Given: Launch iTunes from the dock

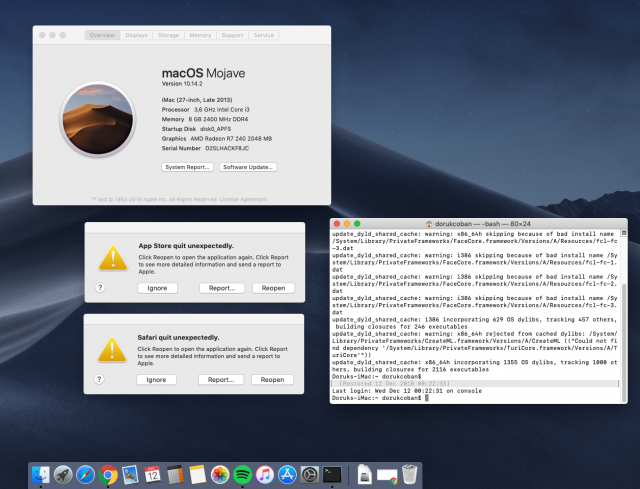Looking at the screenshot, I should (265, 474).
